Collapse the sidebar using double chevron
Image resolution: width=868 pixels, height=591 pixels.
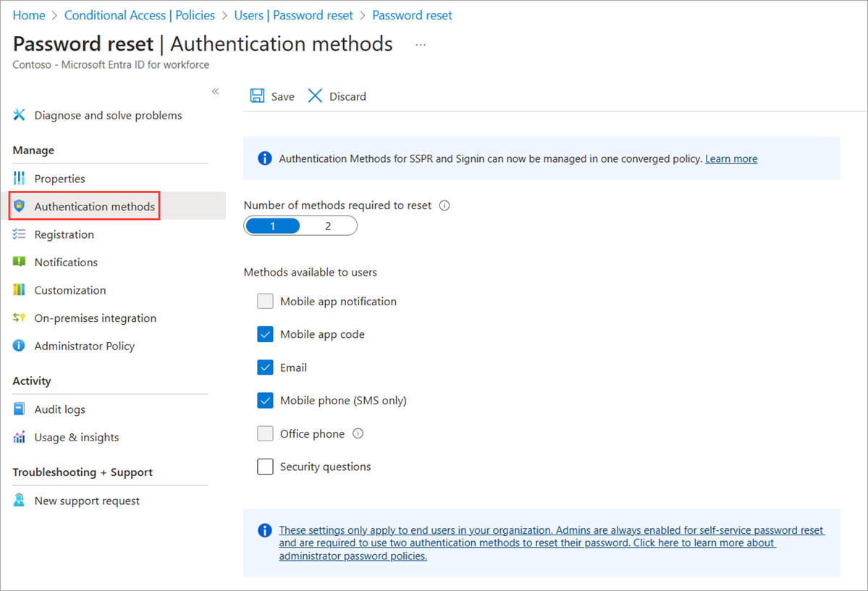[215, 91]
